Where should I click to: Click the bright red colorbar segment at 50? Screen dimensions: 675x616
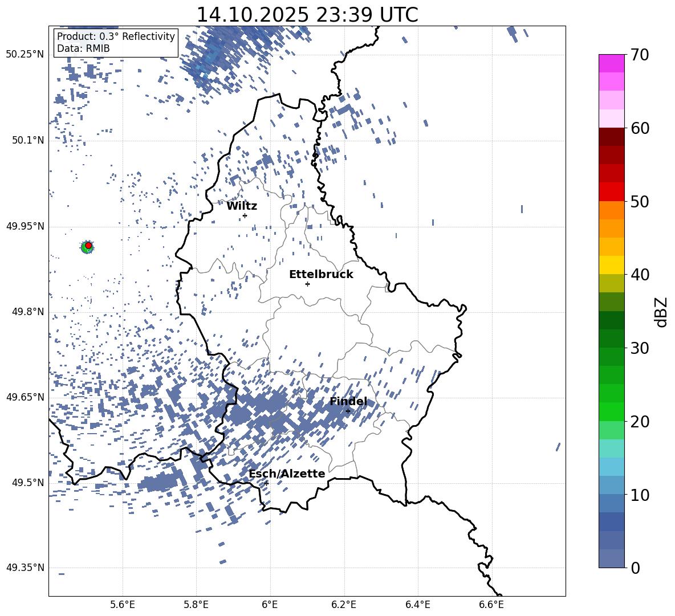pyautogui.click(x=611, y=192)
